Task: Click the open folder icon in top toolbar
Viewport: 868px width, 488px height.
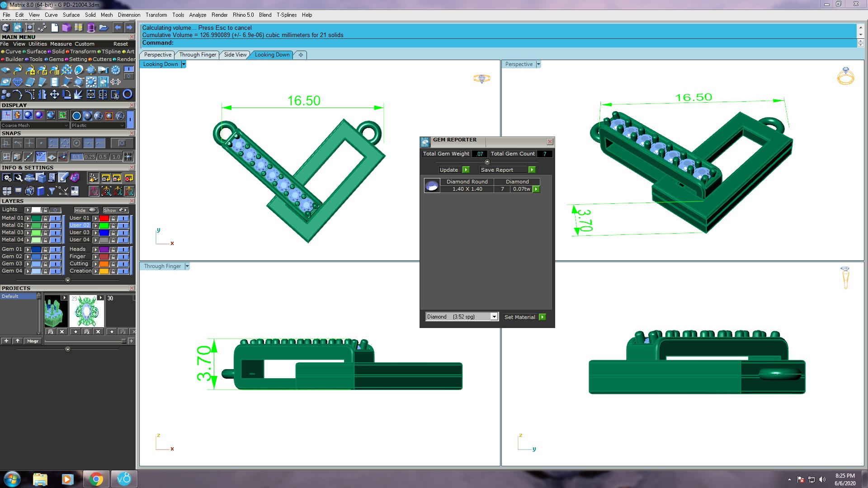Action: tap(103, 28)
